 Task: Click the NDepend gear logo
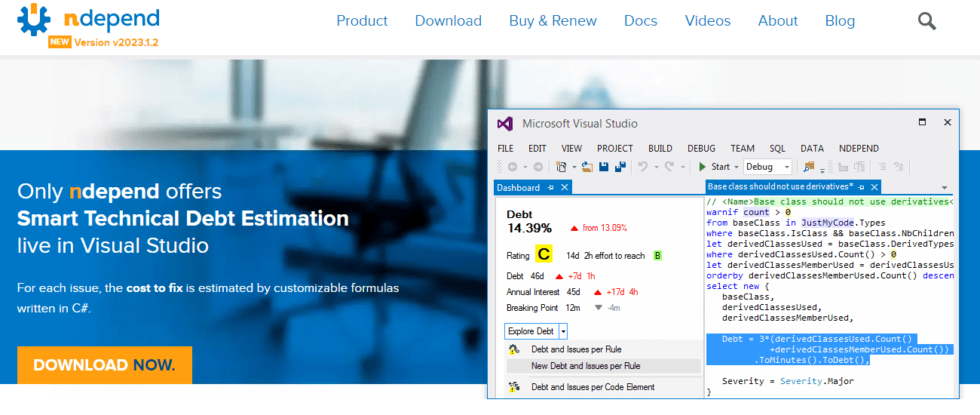(34, 20)
